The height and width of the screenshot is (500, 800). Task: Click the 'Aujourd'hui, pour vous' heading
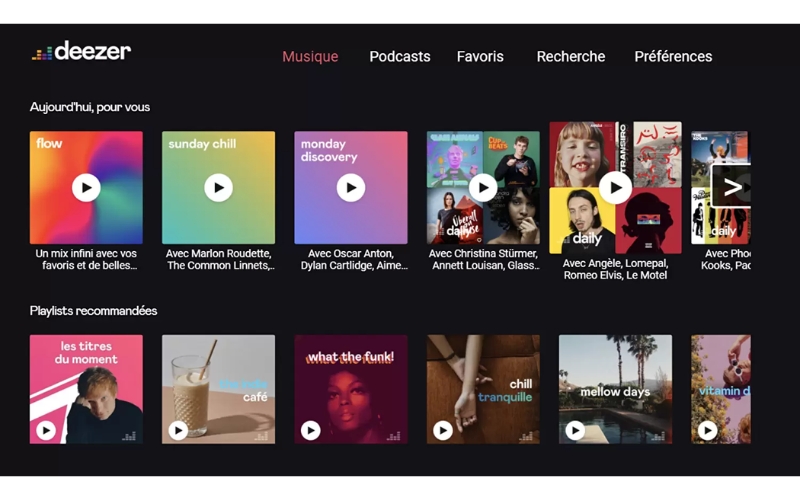pos(90,107)
